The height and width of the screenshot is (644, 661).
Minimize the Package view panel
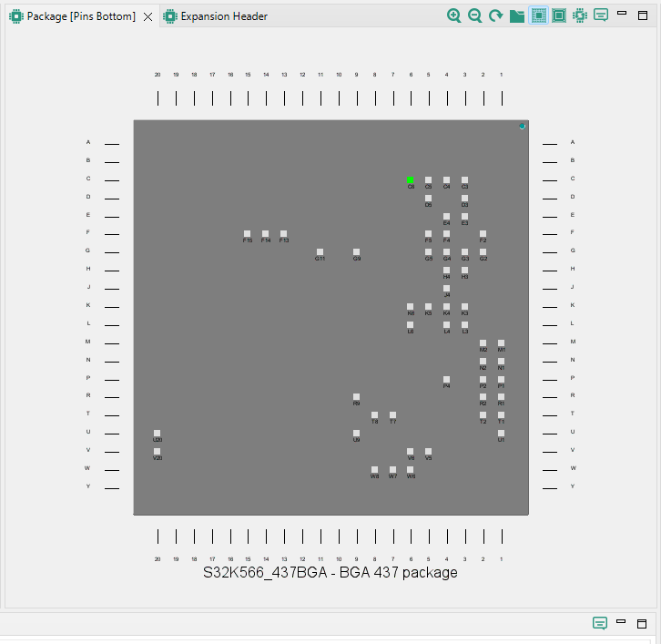click(622, 13)
